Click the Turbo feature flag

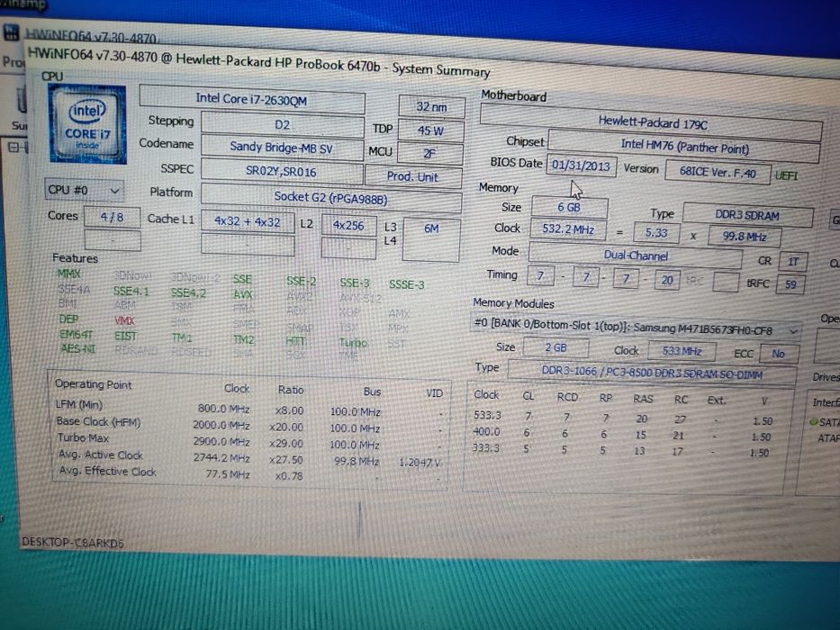tap(354, 342)
